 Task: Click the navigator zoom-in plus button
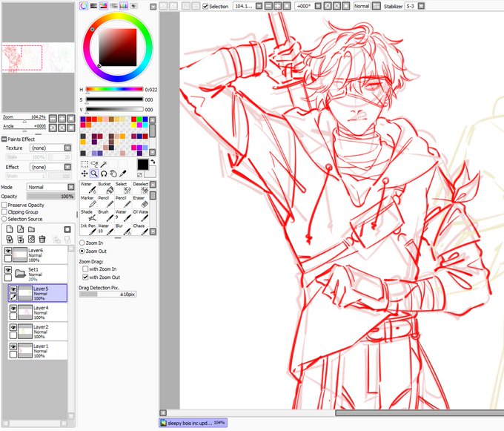coord(62,118)
